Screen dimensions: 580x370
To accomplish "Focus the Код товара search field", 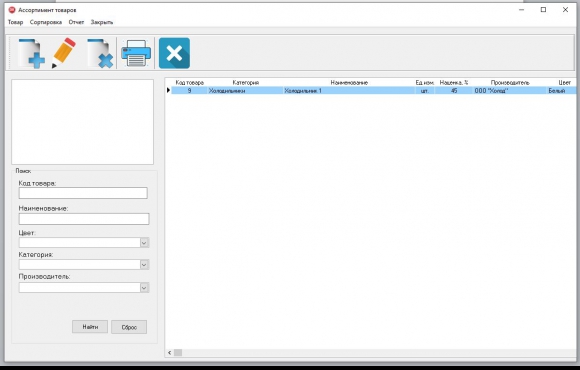I will [x=83, y=193].
